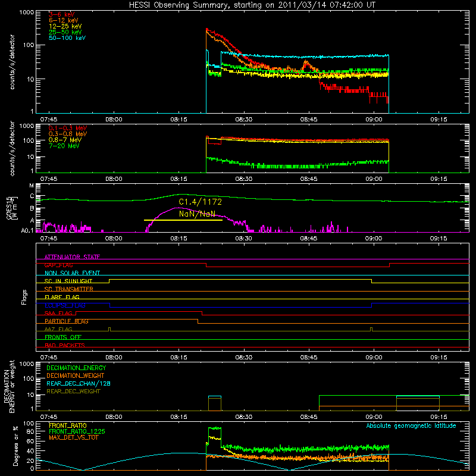Select the SC_TRANSMITTER flag label

click(x=68, y=289)
